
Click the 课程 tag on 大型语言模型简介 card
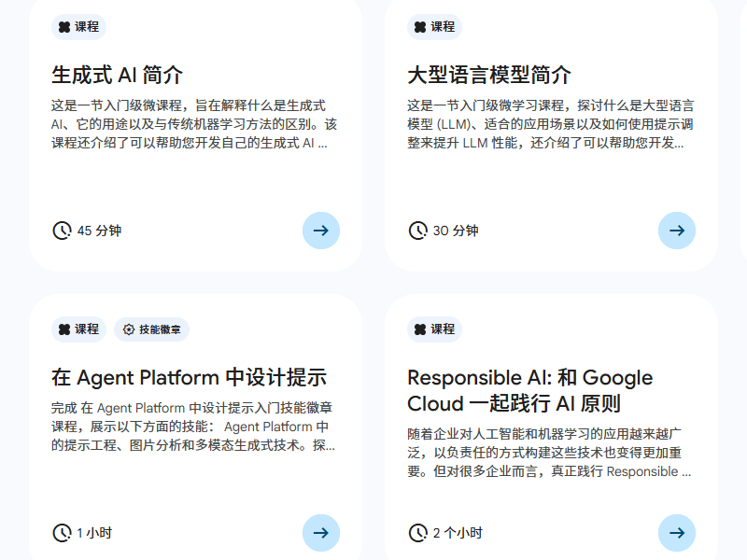point(434,27)
